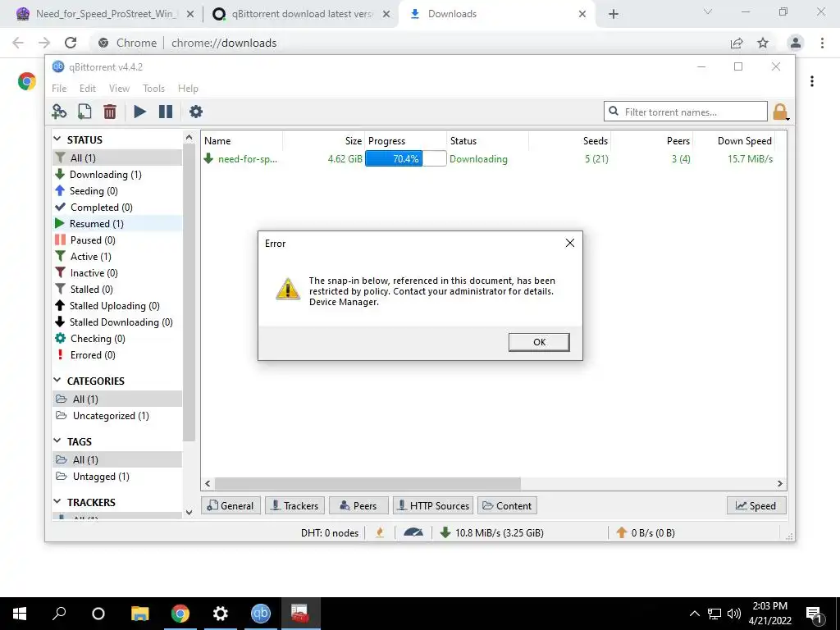This screenshot has height=630, width=840.
Task: Click the red toolbox taskbar icon
Action: click(300, 614)
